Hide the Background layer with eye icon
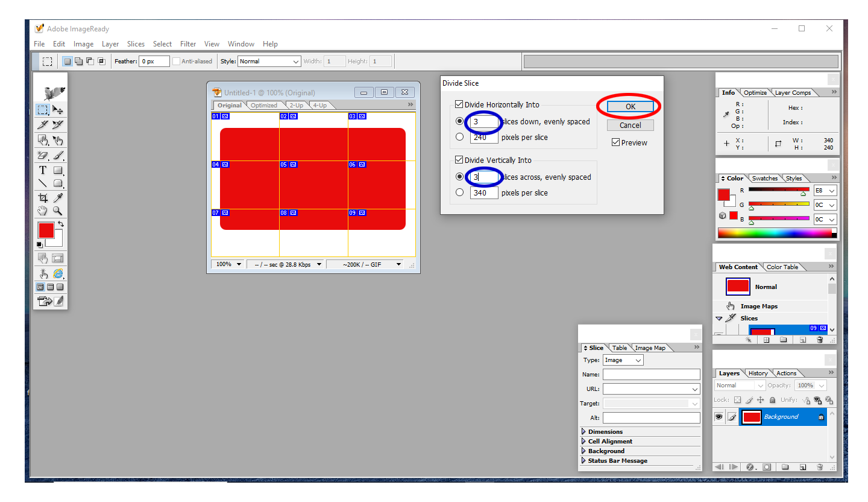868x502 pixels. tap(719, 417)
